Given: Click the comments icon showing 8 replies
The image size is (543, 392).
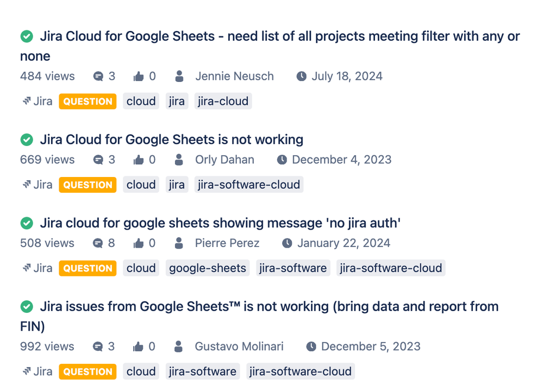Looking at the screenshot, I should click(98, 243).
